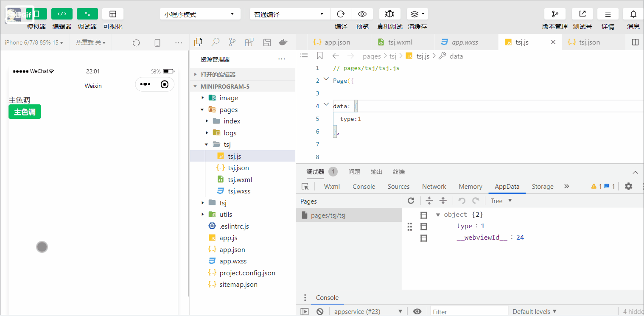Screen dimensions: 644x316
Task: Collapse the debugger panel chevron
Action: (x=635, y=172)
